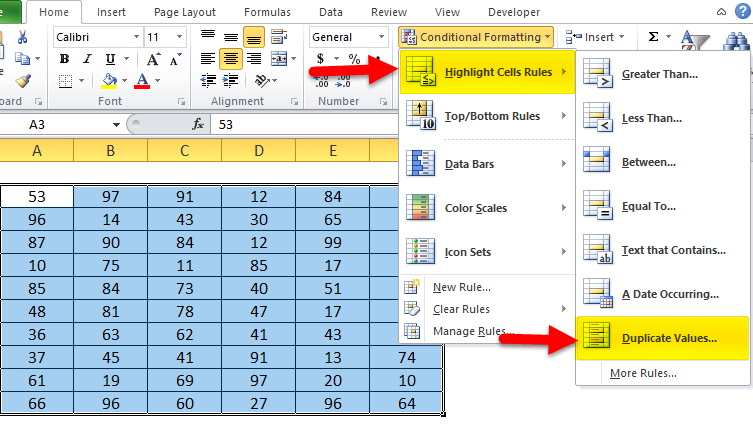Switch to Developer tab
Viewport: 753px width, 433px height.
pyautogui.click(x=513, y=12)
